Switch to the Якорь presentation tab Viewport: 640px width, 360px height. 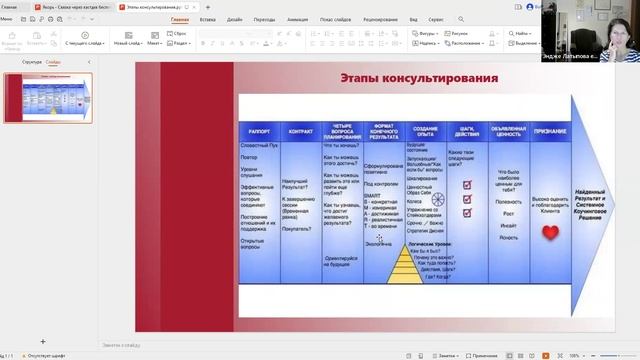73,7
